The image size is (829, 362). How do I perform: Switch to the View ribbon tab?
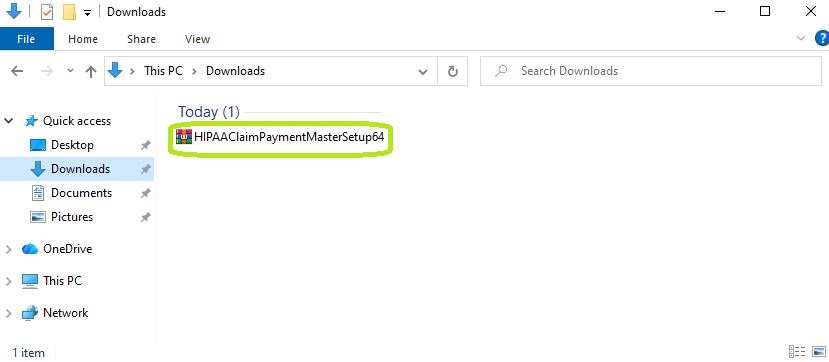click(x=197, y=39)
